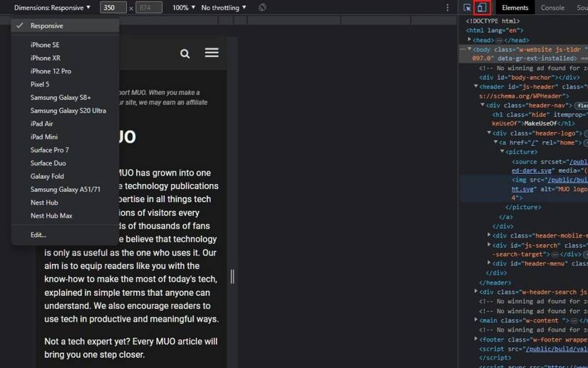The width and height of the screenshot is (588, 368).
Task: Toggle the device toolbar icon
Action: coord(482,8)
